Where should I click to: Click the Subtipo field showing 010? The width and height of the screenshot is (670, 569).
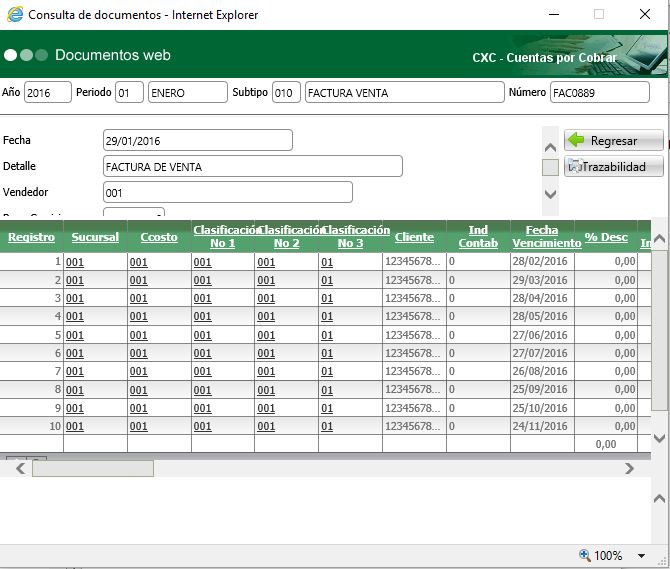point(286,92)
